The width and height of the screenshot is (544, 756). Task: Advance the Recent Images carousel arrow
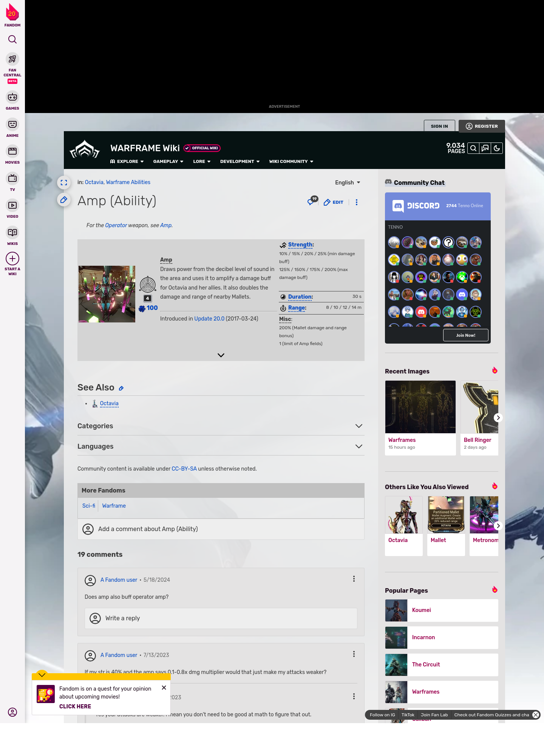498,418
